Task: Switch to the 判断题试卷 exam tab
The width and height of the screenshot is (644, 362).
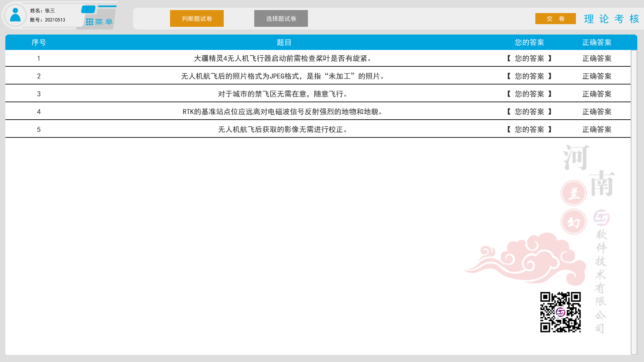Action: click(197, 18)
